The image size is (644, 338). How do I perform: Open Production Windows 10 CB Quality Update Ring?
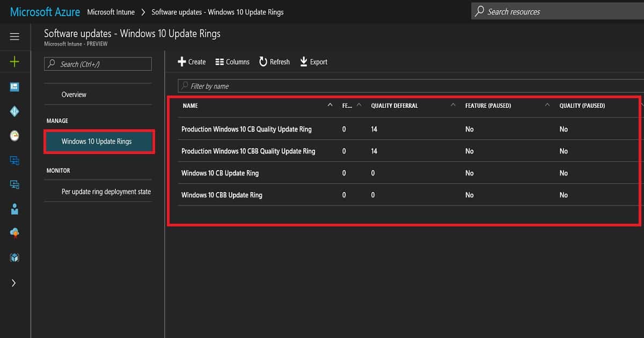246,129
